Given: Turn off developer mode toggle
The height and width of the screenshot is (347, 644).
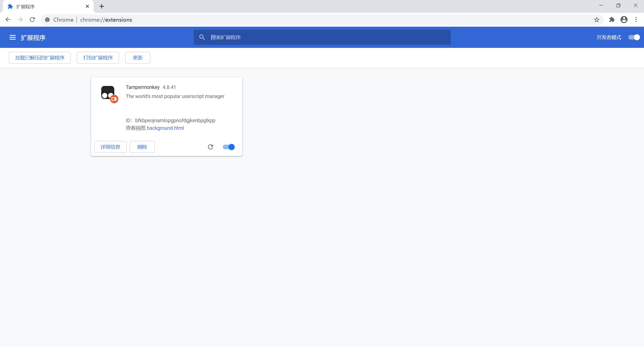Looking at the screenshot, I should coord(634,37).
